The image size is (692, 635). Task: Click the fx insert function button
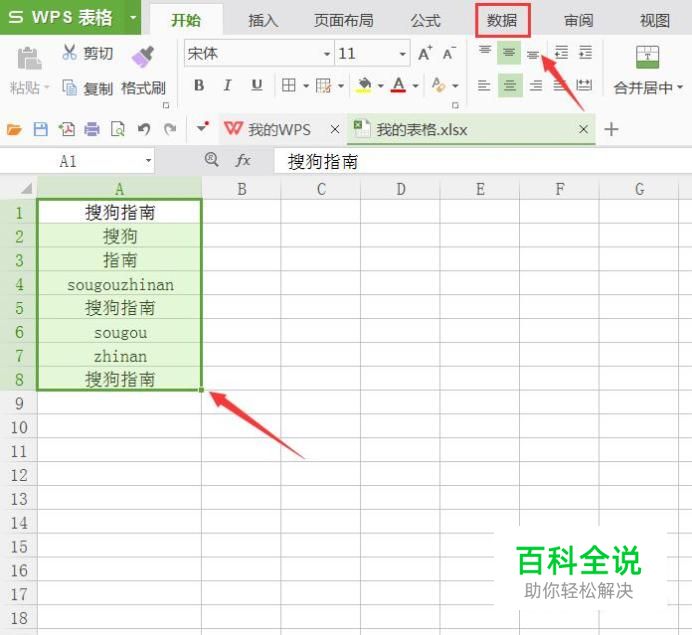tap(243, 160)
